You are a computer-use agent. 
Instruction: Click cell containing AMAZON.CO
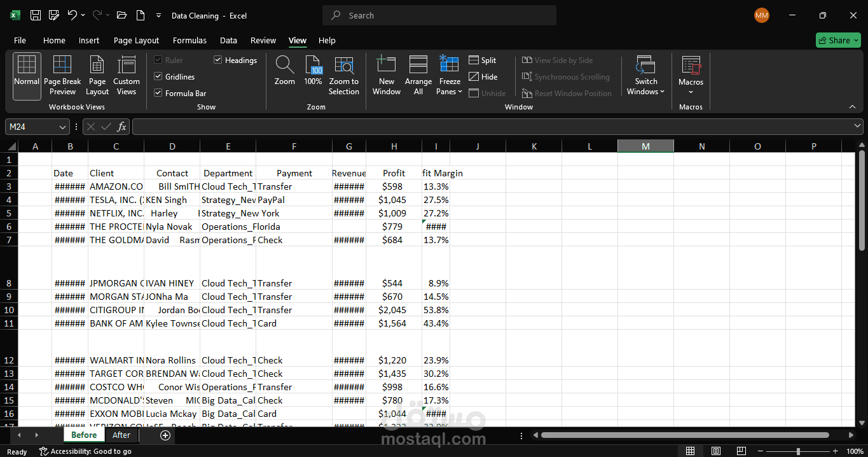[116, 186]
